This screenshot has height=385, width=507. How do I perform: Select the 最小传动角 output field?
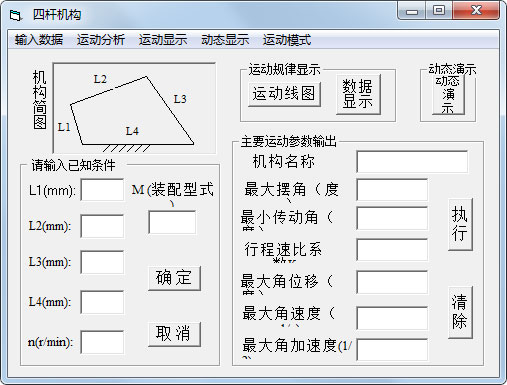pyautogui.click(x=392, y=218)
